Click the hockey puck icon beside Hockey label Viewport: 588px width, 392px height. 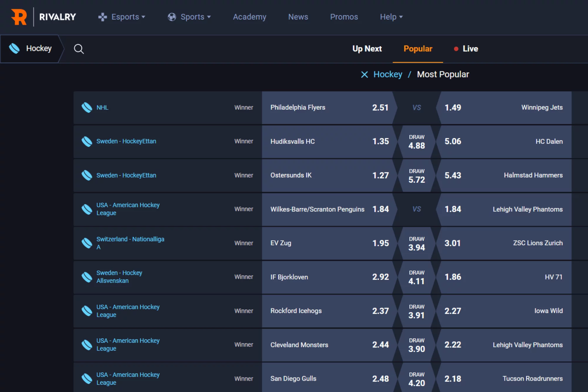14,49
